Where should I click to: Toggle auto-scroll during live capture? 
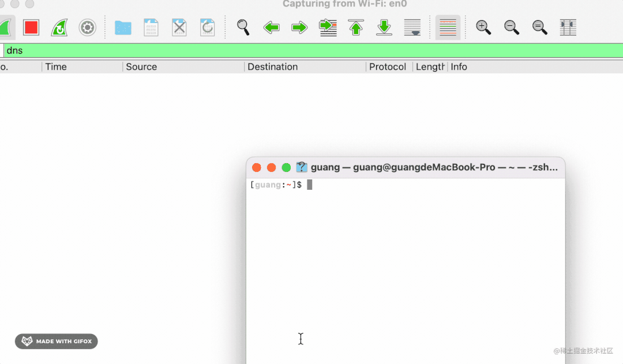(412, 28)
